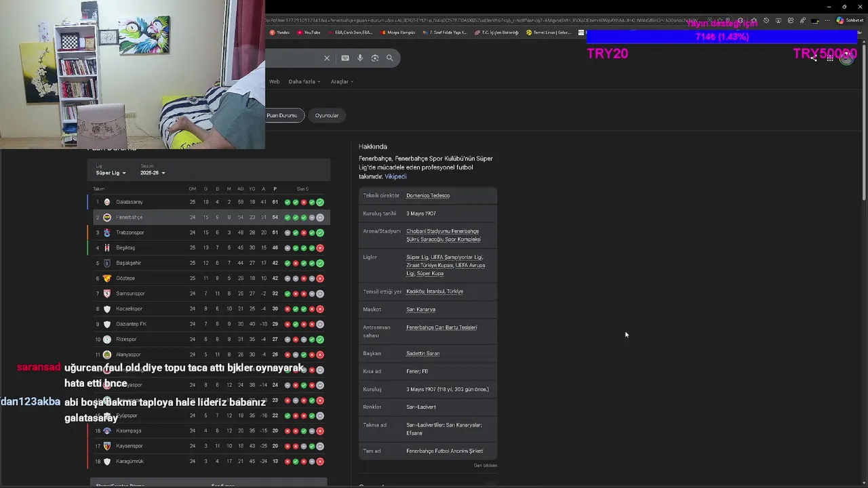This screenshot has width=868, height=488.
Task: Open the Sarı Kanarya mascot link
Action: (x=420, y=310)
